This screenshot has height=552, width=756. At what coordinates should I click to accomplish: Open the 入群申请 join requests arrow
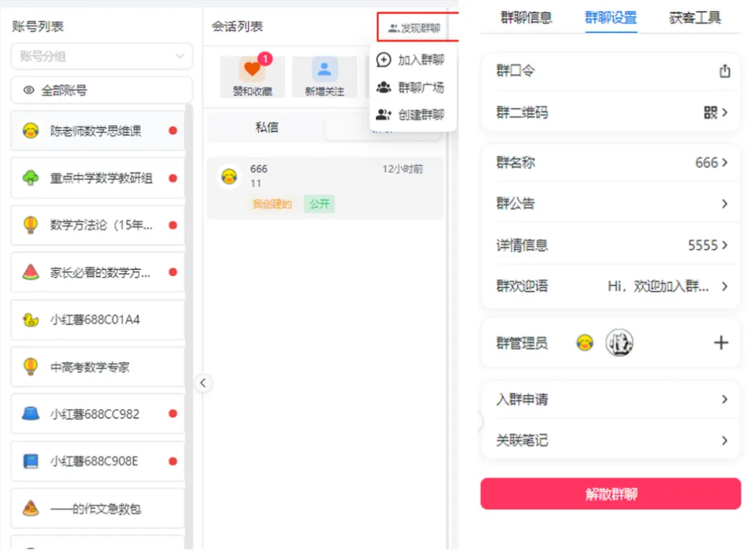[x=724, y=399]
